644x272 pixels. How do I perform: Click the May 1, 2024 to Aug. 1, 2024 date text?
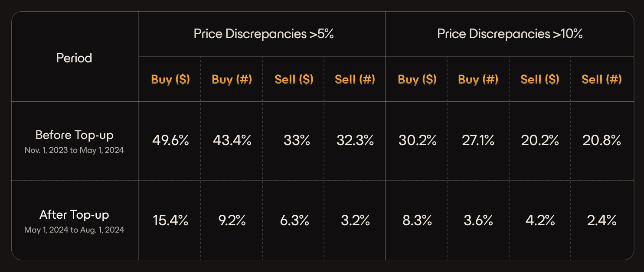pyautogui.click(x=74, y=230)
